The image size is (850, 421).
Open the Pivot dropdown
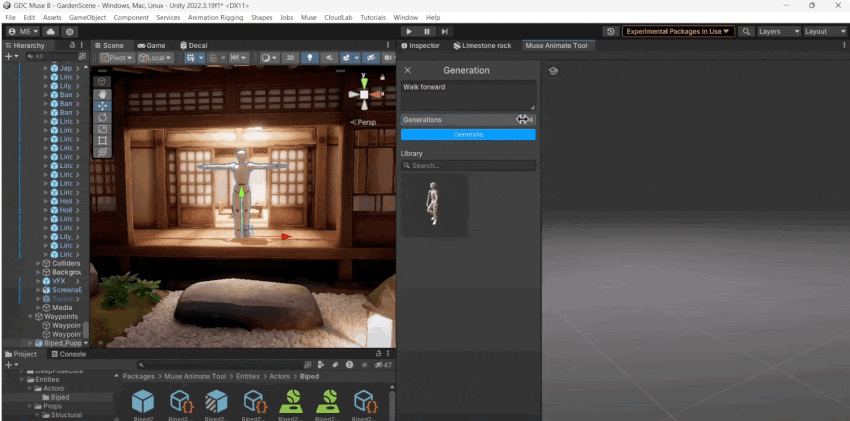[117, 57]
